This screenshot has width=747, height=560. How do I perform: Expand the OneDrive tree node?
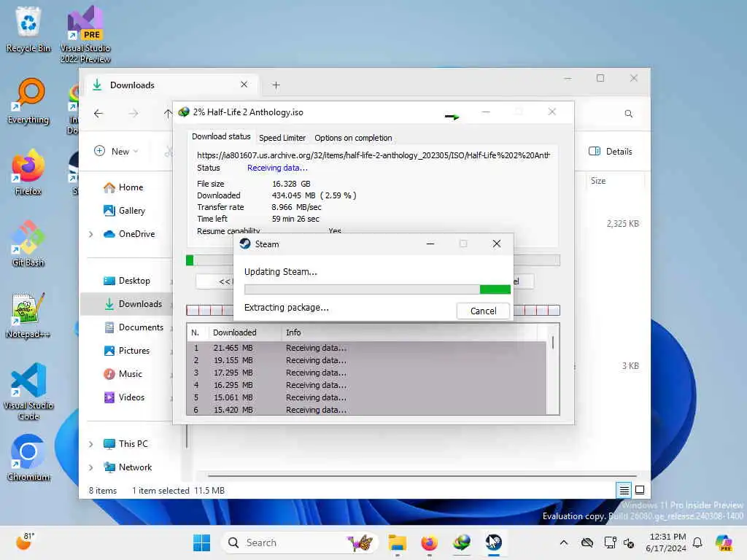pos(90,234)
